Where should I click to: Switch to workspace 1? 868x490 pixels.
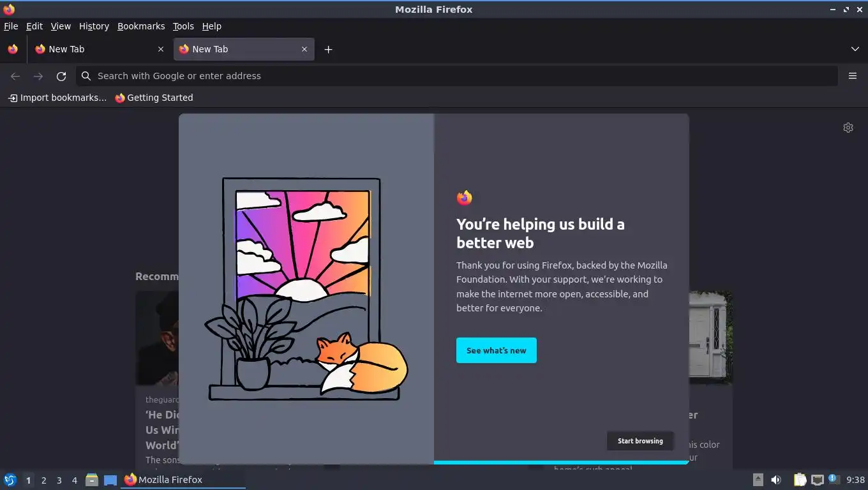[28, 480]
